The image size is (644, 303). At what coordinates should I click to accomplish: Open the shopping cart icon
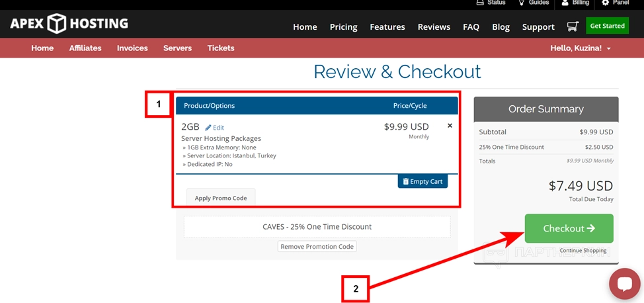coord(573,26)
